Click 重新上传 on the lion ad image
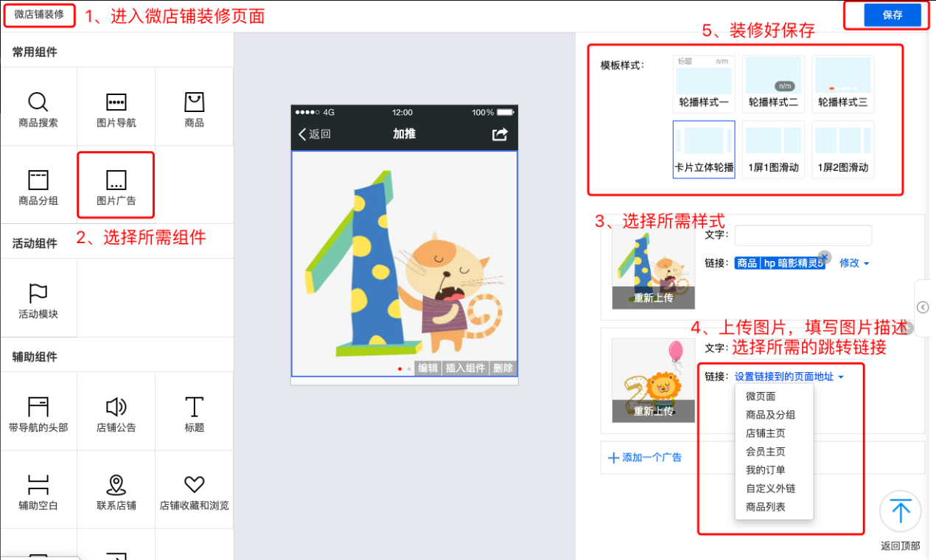This screenshot has height=560, width=936. point(654,411)
